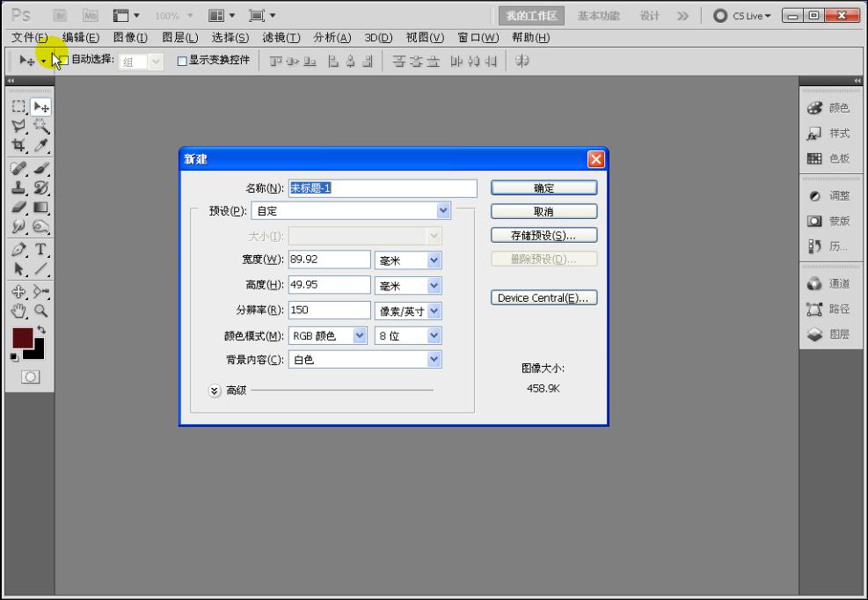Click the 确定 button
Viewport: 868px width, 600px height.
[543, 187]
